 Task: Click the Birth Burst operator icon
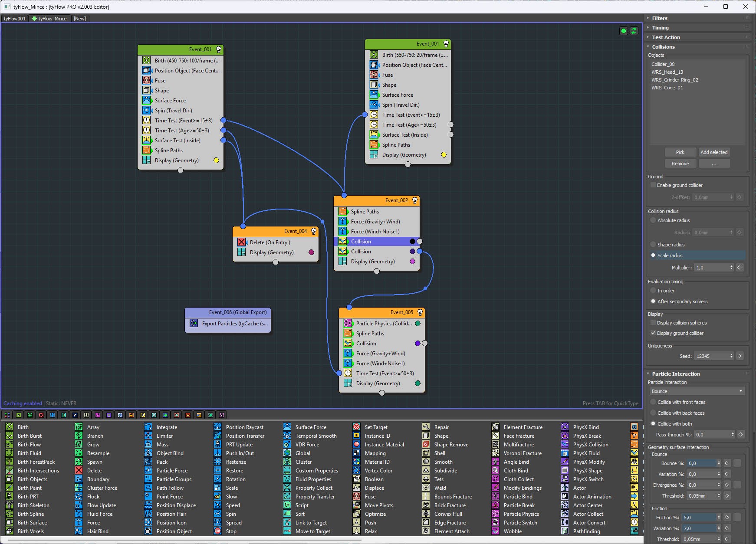click(x=9, y=436)
